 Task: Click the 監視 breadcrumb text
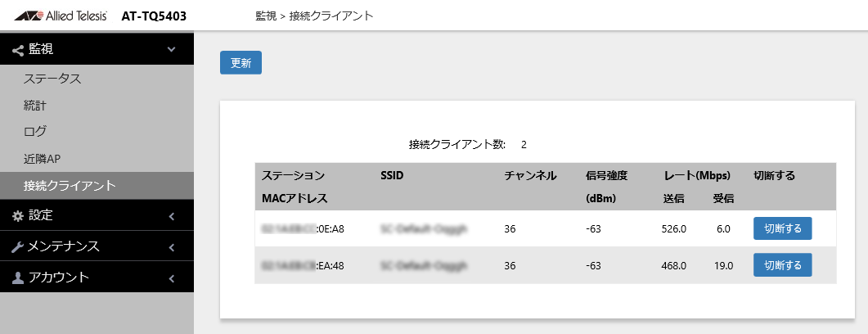[x=266, y=16]
